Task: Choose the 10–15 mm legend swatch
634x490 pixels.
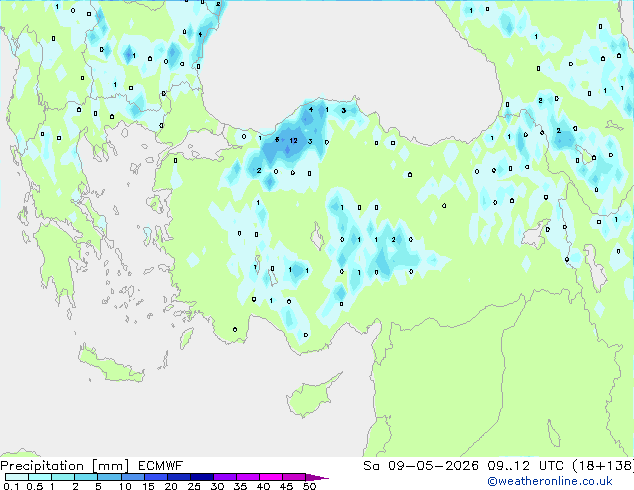Action: 132,477
